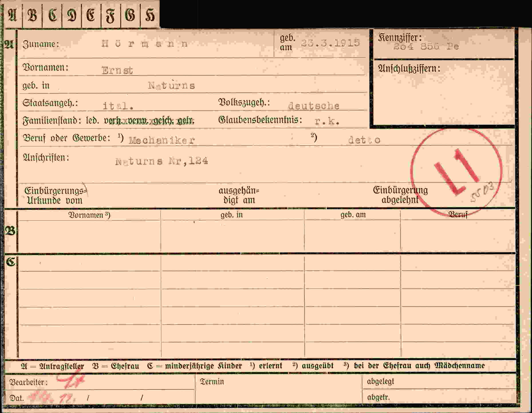The height and width of the screenshot is (413, 532).
Task: Click the 'Dat.' label
Action: (17, 398)
